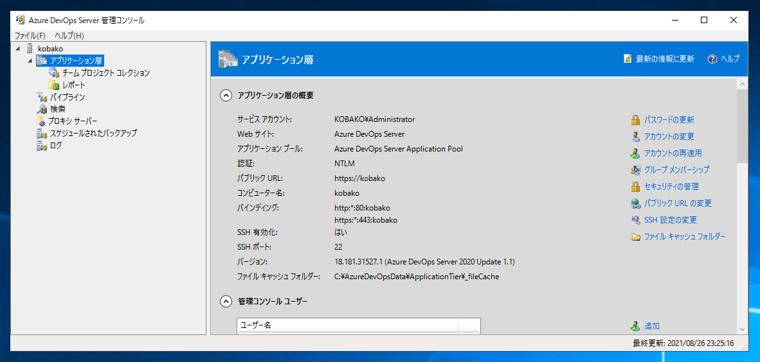The height and width of the screenshot is (362, 760).
Task: Click the グループ メンバーシップ icon
Action: point(635,170)
